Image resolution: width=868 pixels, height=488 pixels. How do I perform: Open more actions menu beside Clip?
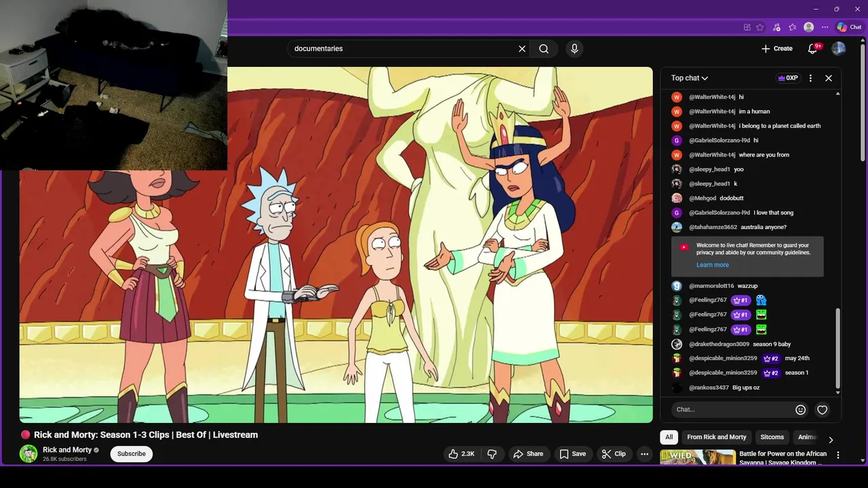tap(645, 454)
